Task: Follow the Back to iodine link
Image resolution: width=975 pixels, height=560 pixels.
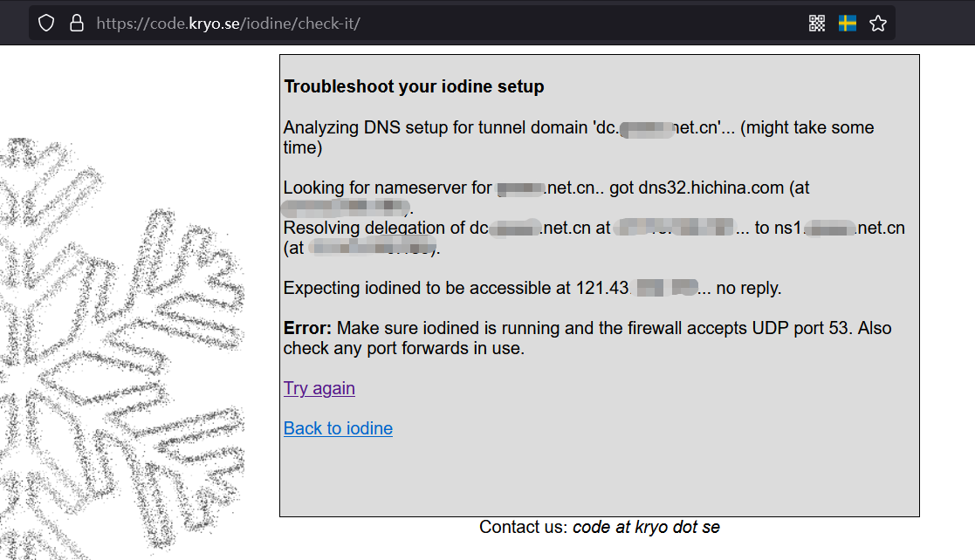Action: (338, 428)
